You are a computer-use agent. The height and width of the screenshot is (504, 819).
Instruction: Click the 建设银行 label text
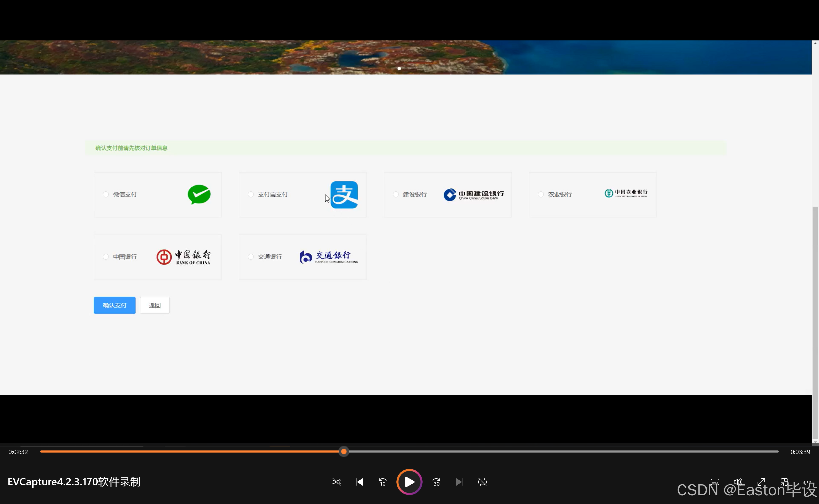pos(415,194)
